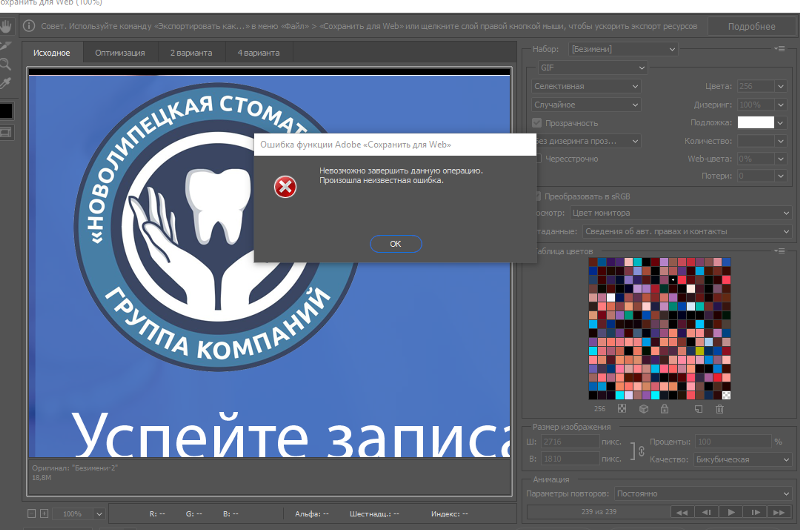Step to next animation frame

point(755,512)
